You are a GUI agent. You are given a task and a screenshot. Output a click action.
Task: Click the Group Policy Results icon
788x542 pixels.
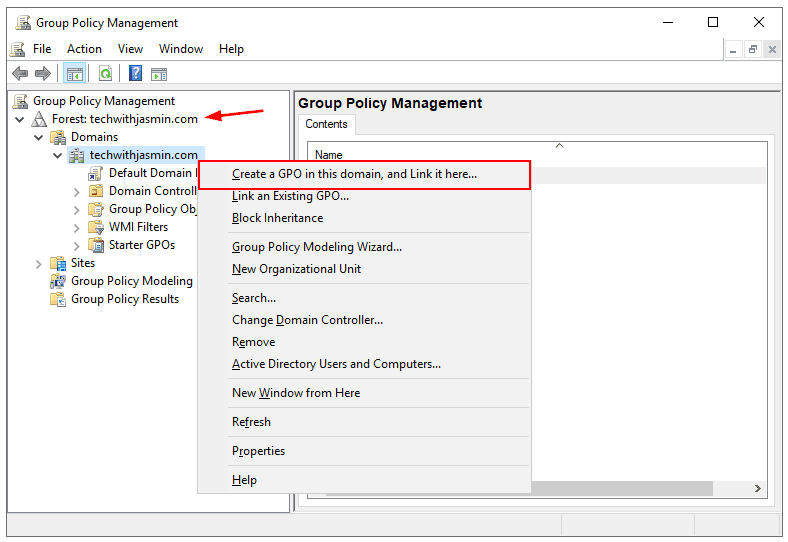click(58, 299)
